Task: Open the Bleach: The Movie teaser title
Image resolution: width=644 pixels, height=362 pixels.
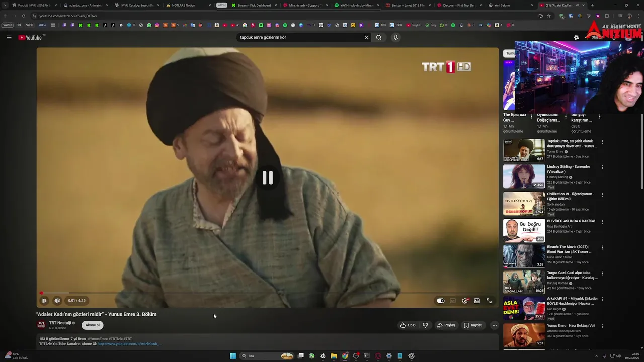Action: [x=570, y=249]
